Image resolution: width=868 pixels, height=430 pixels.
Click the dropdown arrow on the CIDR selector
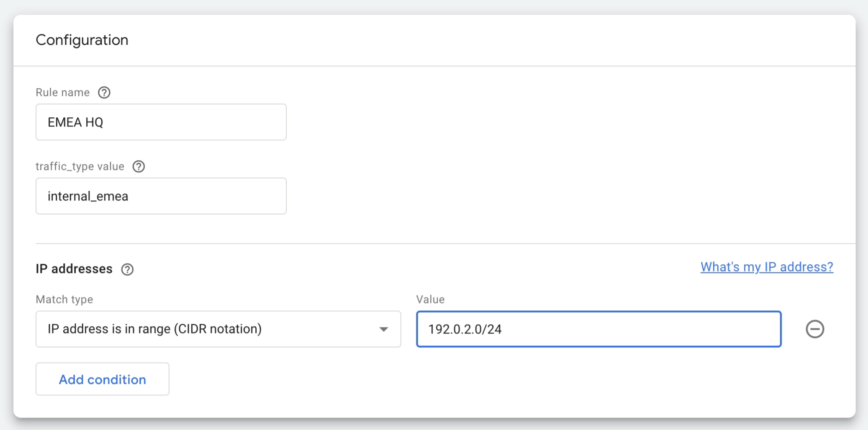383,329
